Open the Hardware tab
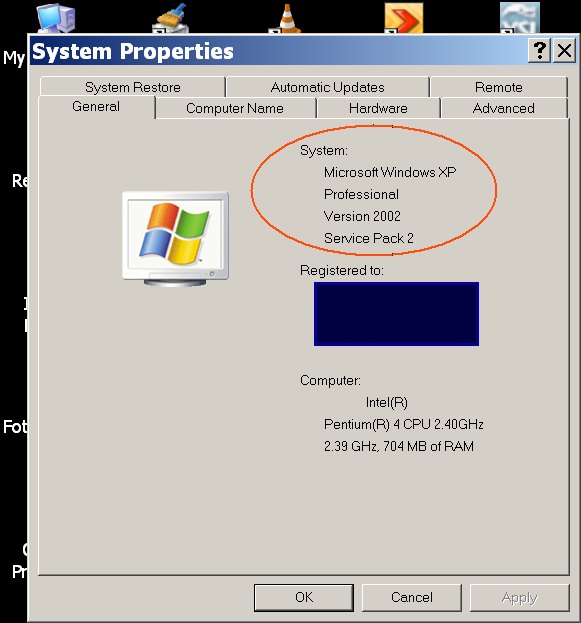 378,108
